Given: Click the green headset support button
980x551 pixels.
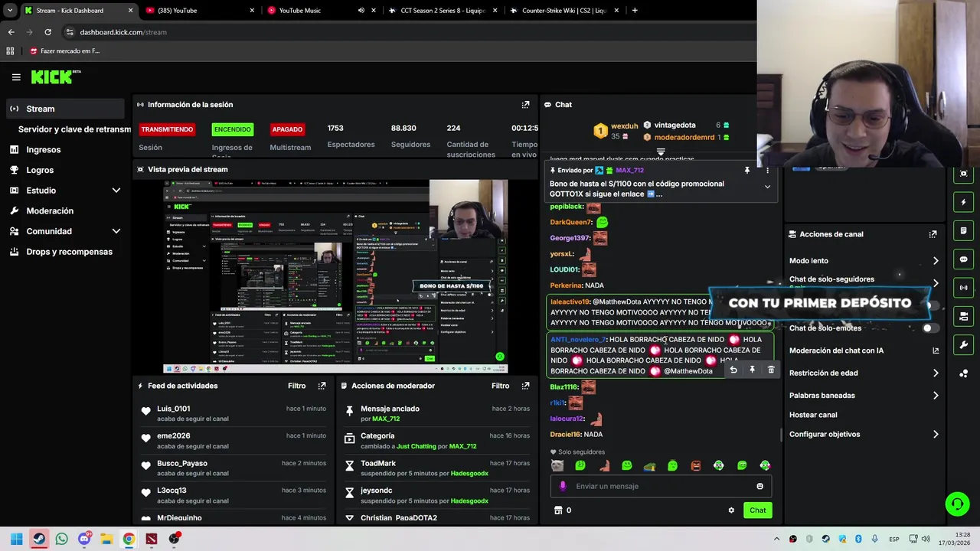Looking at the screenshot, I should (957, 504).
